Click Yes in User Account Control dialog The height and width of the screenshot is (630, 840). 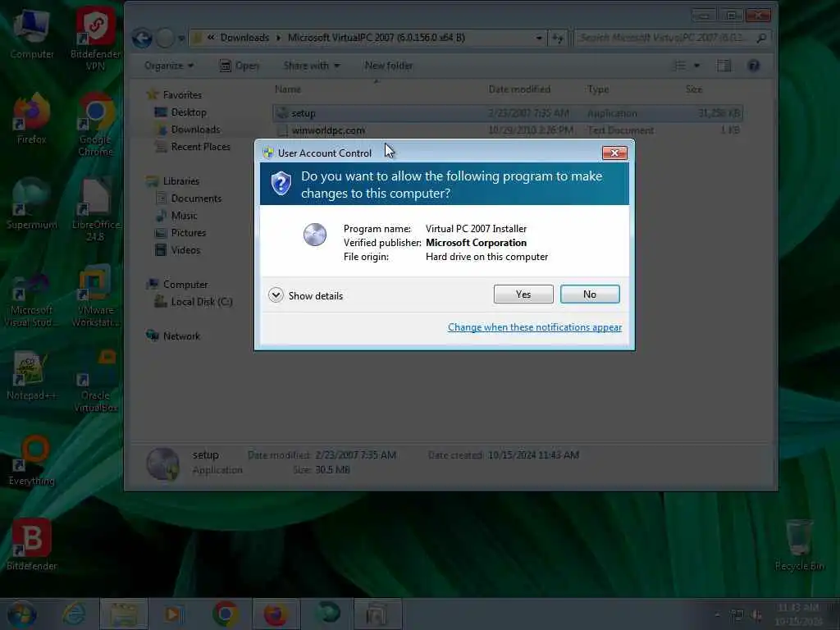coord(523,294)
